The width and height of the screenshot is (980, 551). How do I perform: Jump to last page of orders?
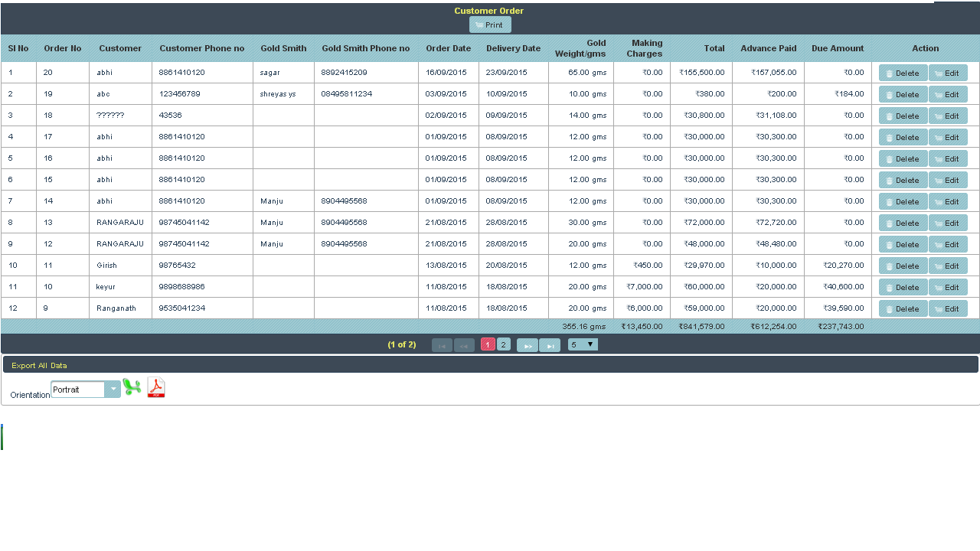click(550, 345)
